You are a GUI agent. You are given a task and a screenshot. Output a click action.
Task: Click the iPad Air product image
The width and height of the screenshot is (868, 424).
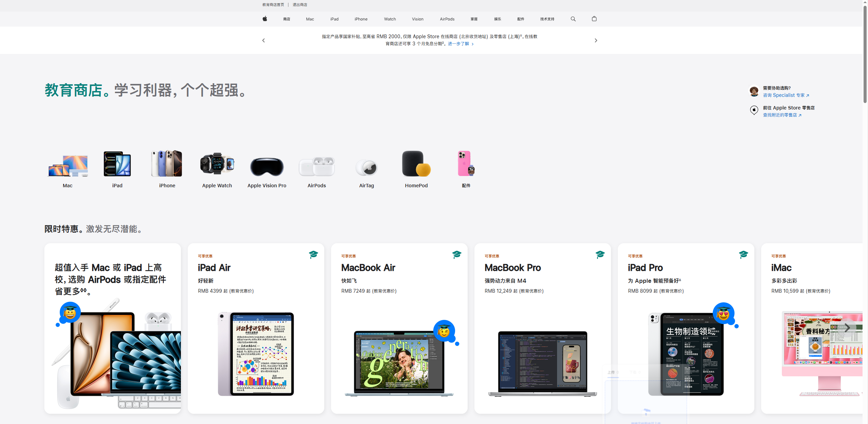[256, 354]
